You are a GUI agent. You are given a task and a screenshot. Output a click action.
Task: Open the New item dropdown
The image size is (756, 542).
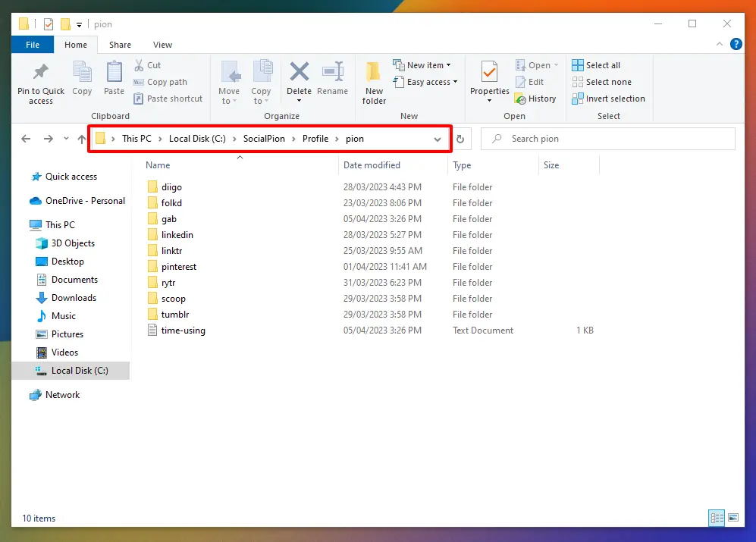tap(422, 65)
